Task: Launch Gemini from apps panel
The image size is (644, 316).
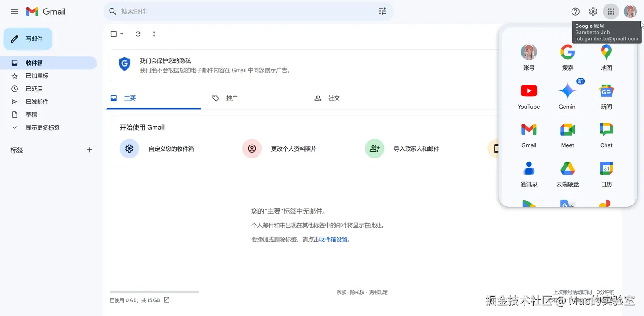Action: [x=568, y=97]
